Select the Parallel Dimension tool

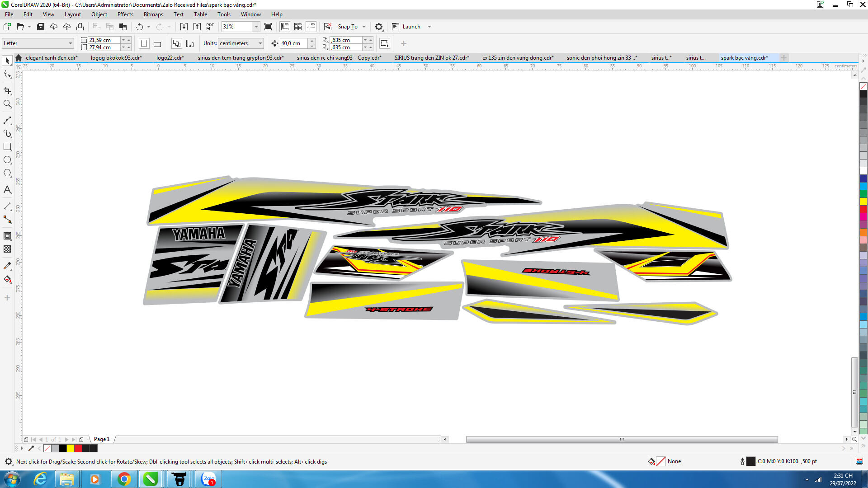(7, 206)
